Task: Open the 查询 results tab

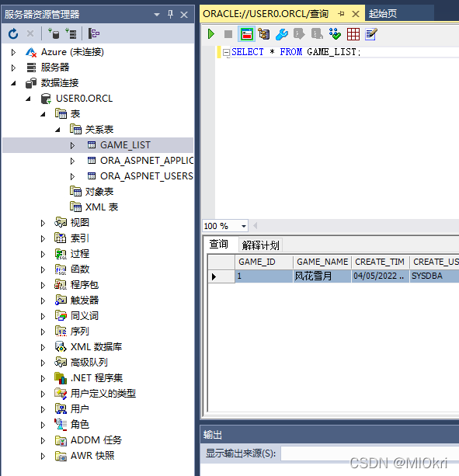Action: tap(218, 244)
